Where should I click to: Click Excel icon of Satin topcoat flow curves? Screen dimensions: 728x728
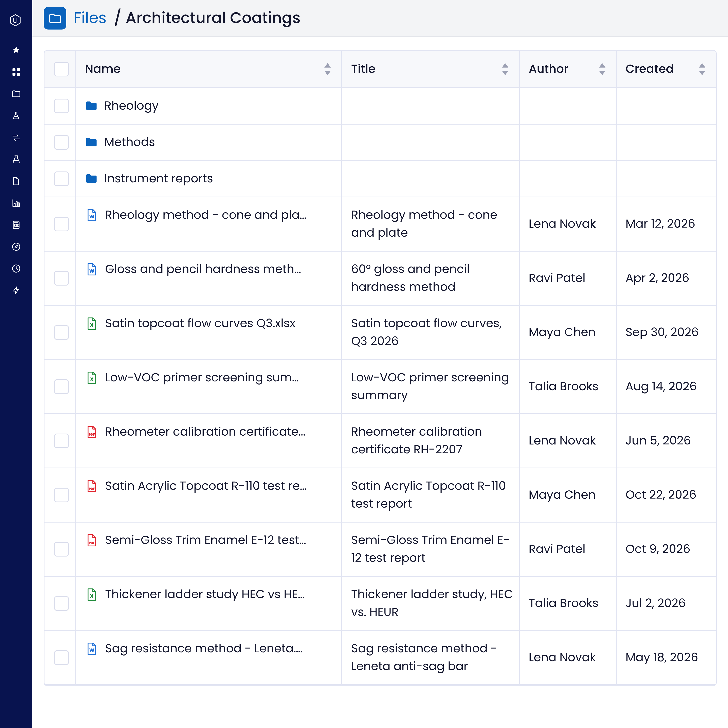coord(92,323)
